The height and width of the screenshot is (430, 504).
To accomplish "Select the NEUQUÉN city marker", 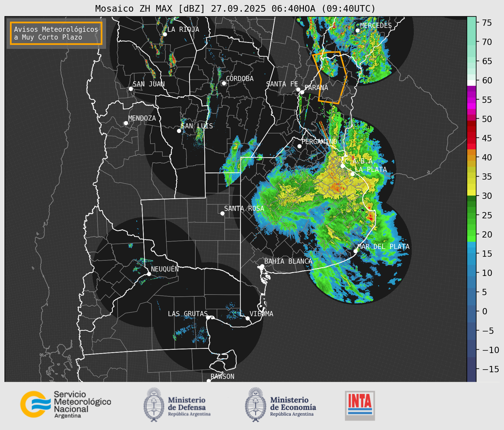I will point(149,274).
